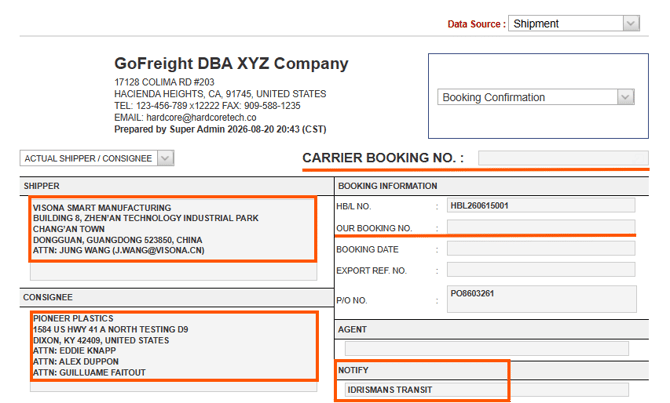Expand the Booking Confirmation document type dropdown
Screen dimensions: 670x403
click(625, 97)
